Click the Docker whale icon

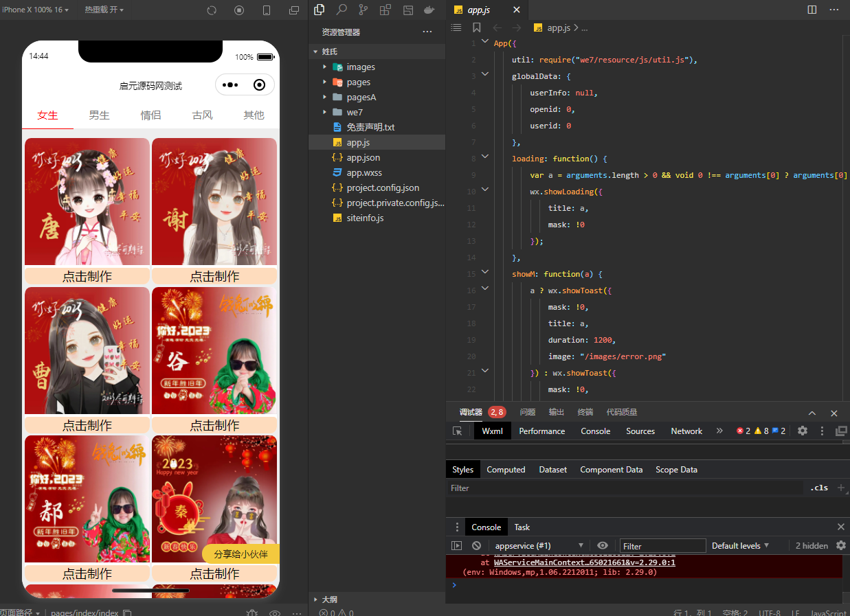click(x=429, y=10)
